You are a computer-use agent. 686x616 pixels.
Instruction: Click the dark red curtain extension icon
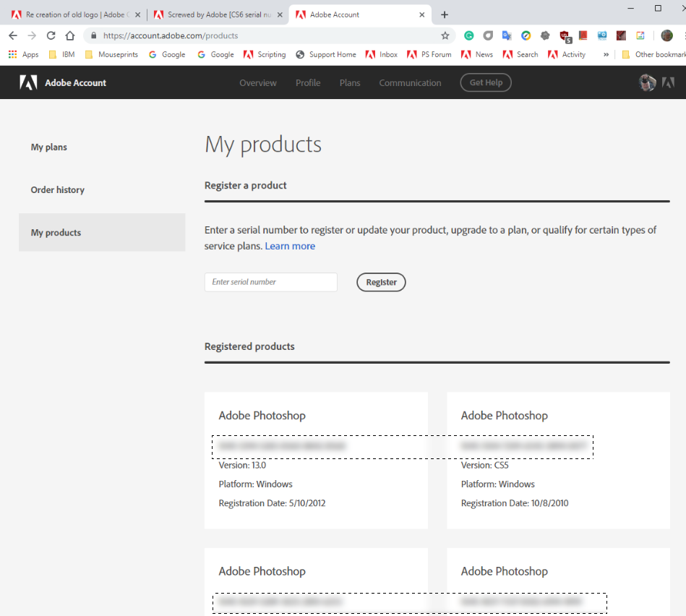click(621, 35)
